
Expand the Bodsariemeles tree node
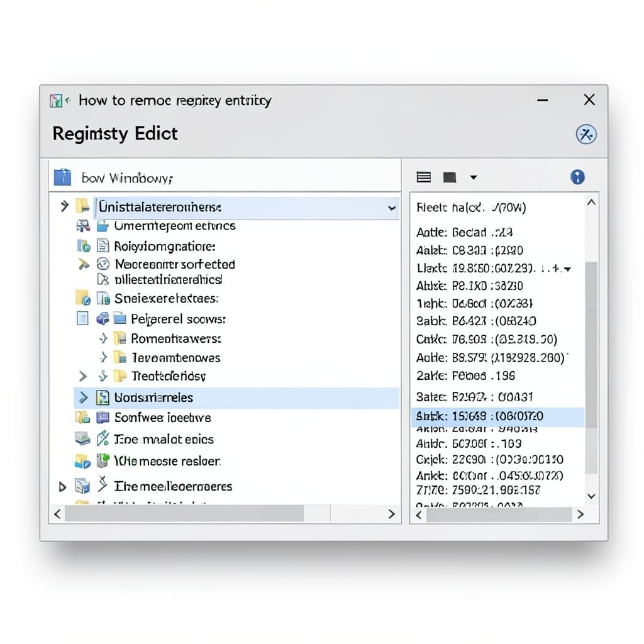point(84,397)
